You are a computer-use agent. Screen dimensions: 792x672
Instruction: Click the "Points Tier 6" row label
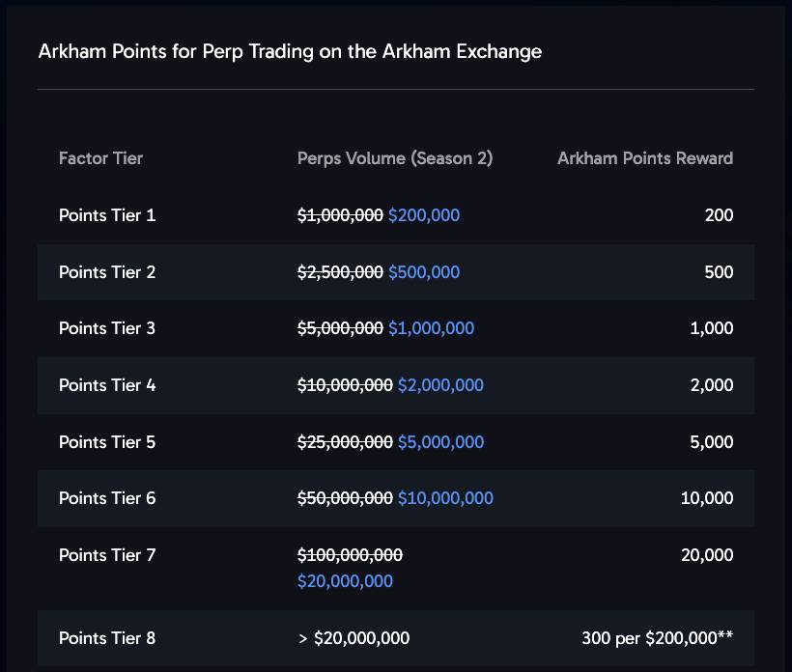coord(107,499)
